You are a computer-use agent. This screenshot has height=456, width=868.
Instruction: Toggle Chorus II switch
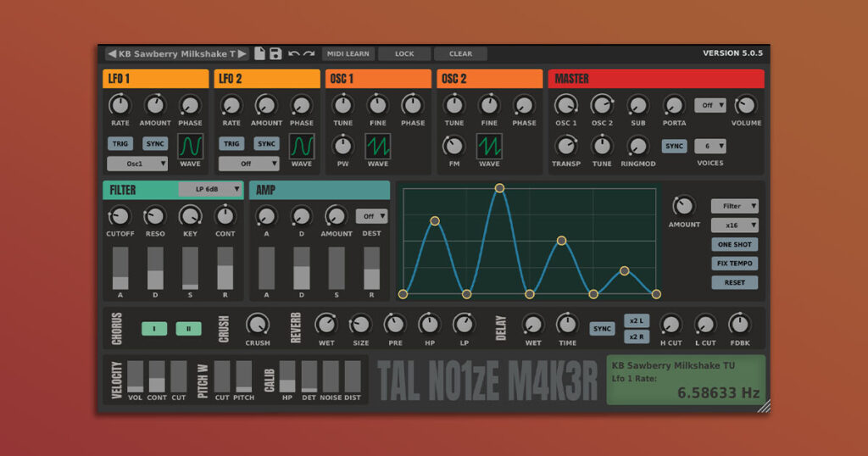point(188,329)
